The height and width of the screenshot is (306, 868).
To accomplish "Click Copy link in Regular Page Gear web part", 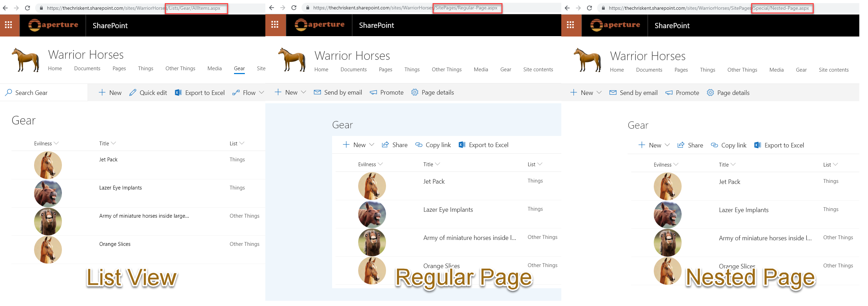I will (433, 145).
